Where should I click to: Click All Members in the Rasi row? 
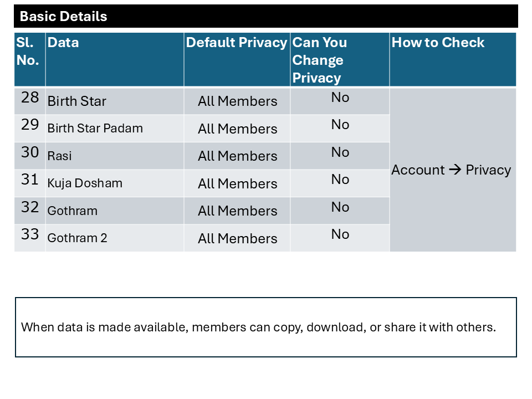[x=238, y=156]
